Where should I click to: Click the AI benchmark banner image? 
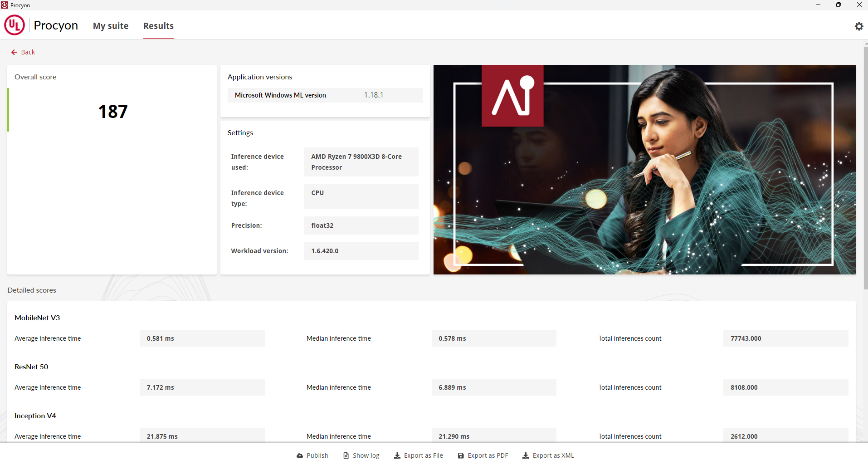(644, 170)
